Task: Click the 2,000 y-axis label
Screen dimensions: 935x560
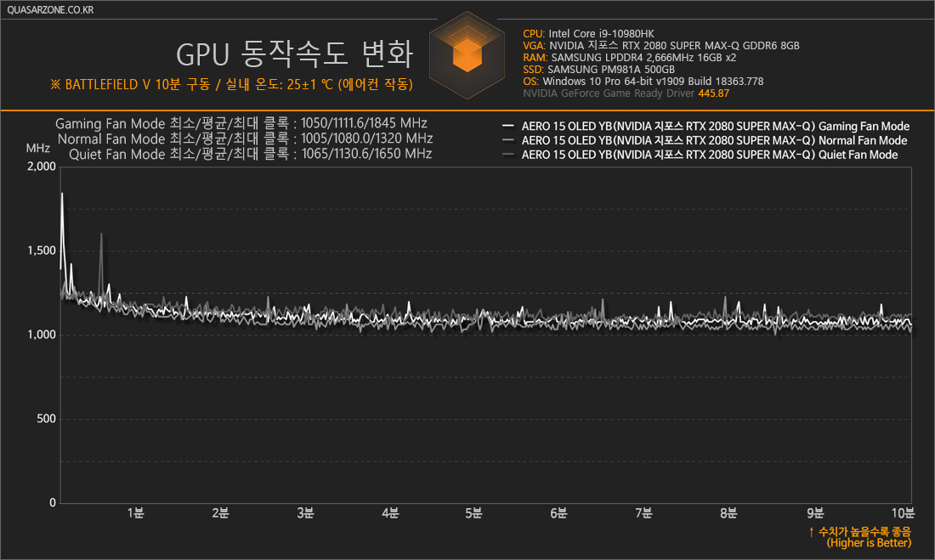Action: 42,167
